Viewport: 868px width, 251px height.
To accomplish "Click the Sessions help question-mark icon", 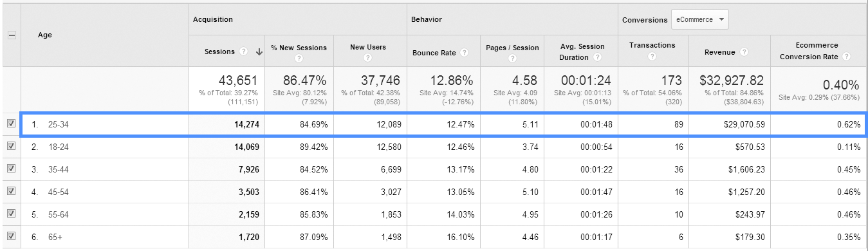I will click(244, 52).
